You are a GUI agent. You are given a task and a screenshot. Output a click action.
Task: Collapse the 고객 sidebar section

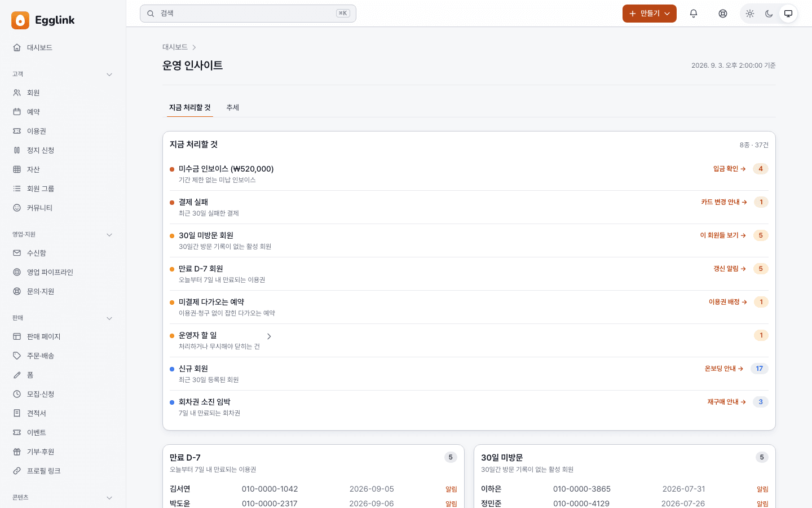click(x=109, y=75)
